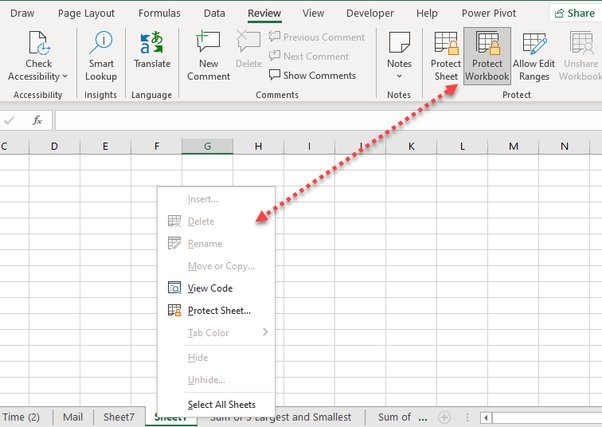Choose View Code from the context menu

point(210,288)
